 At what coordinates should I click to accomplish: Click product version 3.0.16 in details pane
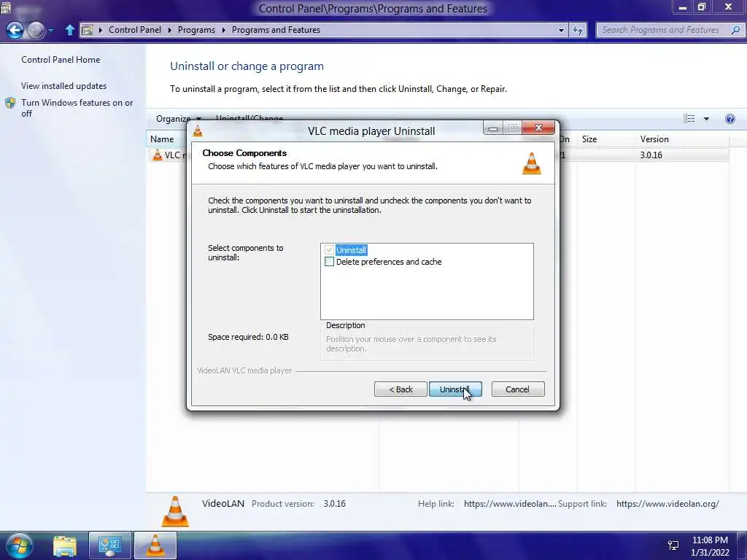[x=334, y=504]
